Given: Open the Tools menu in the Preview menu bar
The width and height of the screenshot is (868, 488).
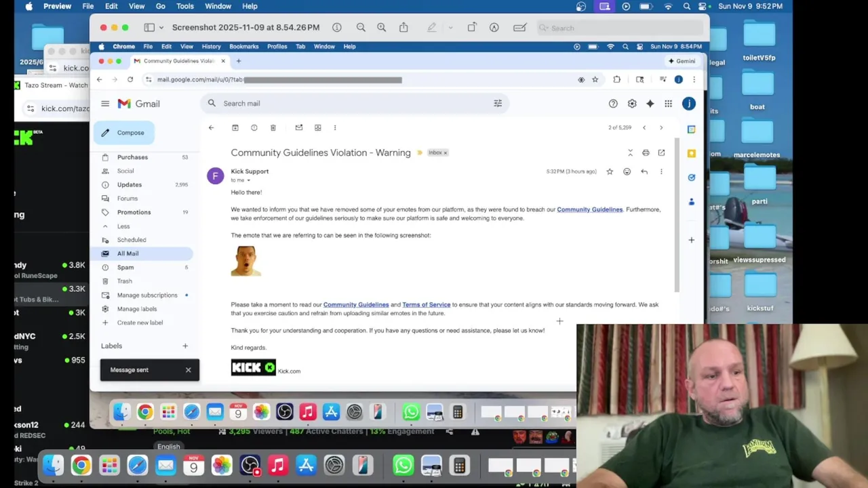Looking at the screenshot, I should click(x=185, y=6).
